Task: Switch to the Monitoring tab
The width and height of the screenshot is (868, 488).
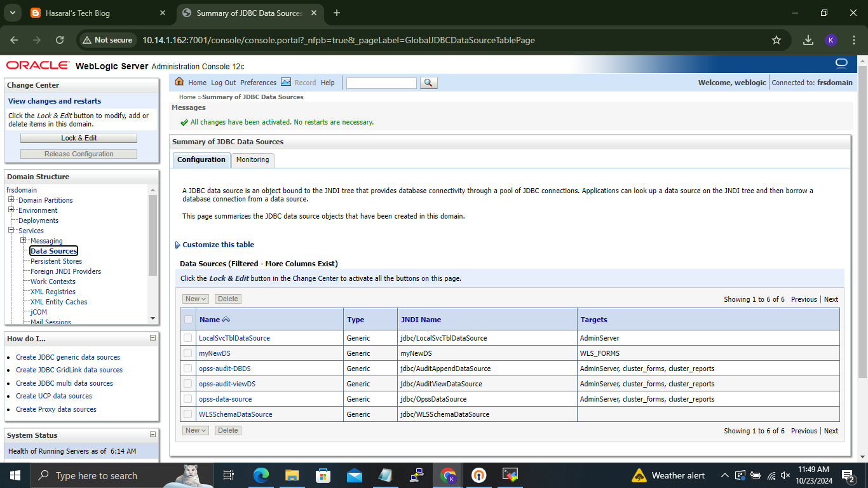Action: click(x=252, y=159)
